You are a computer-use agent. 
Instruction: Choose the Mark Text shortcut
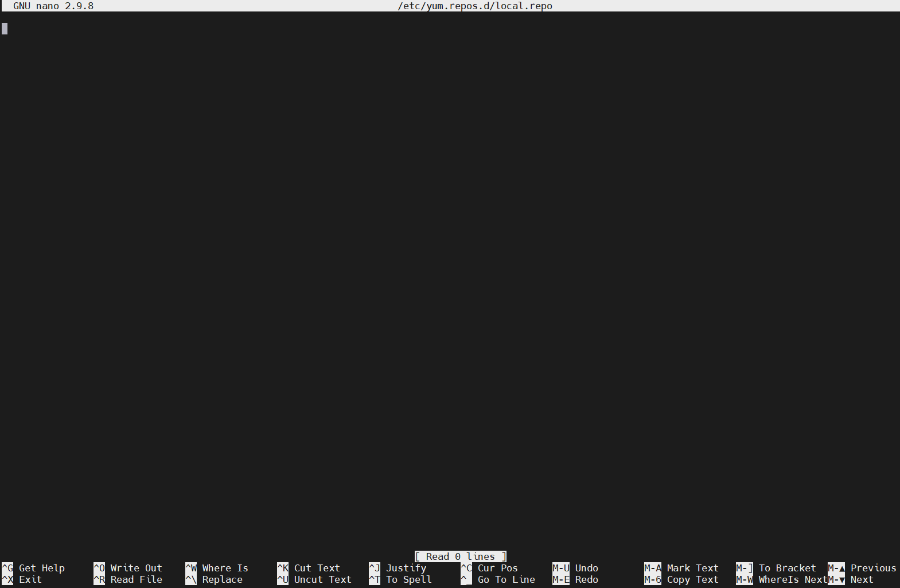click(693, 568)
